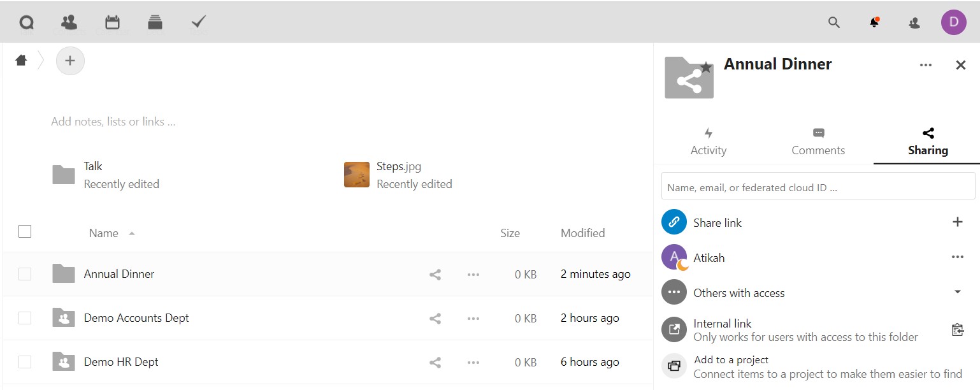
Task: Switch to the Comments tab
Action: 818,141
